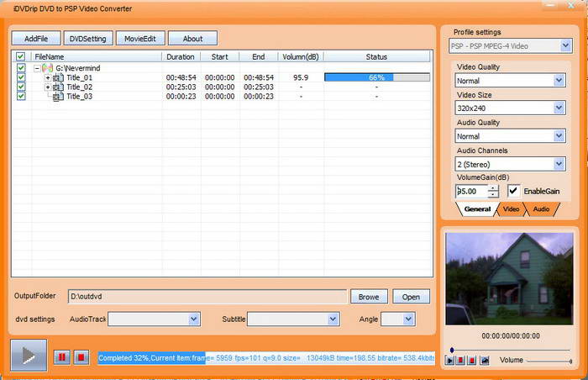Toggle the EnableGain checkbox
Image resolution: width=588 pixels, height=380 pixels.
point(513,191)
